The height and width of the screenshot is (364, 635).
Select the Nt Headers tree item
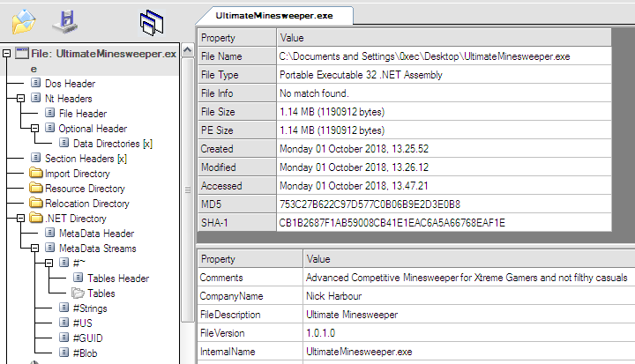pyautogui.click(x=69, y=99)
